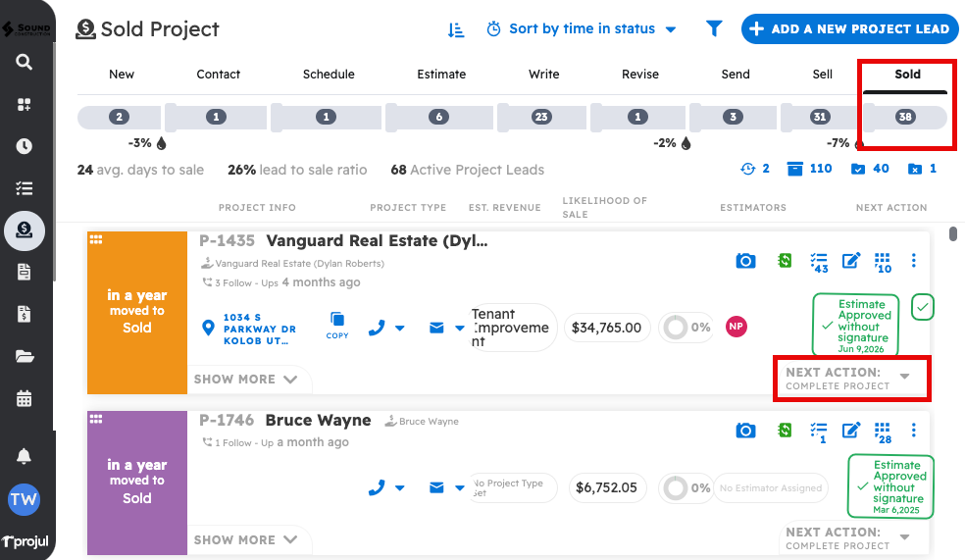The height and width of the screenshot is (560, 965).
Task: Open the notifications bell icon
Action: tap(25, 456)
